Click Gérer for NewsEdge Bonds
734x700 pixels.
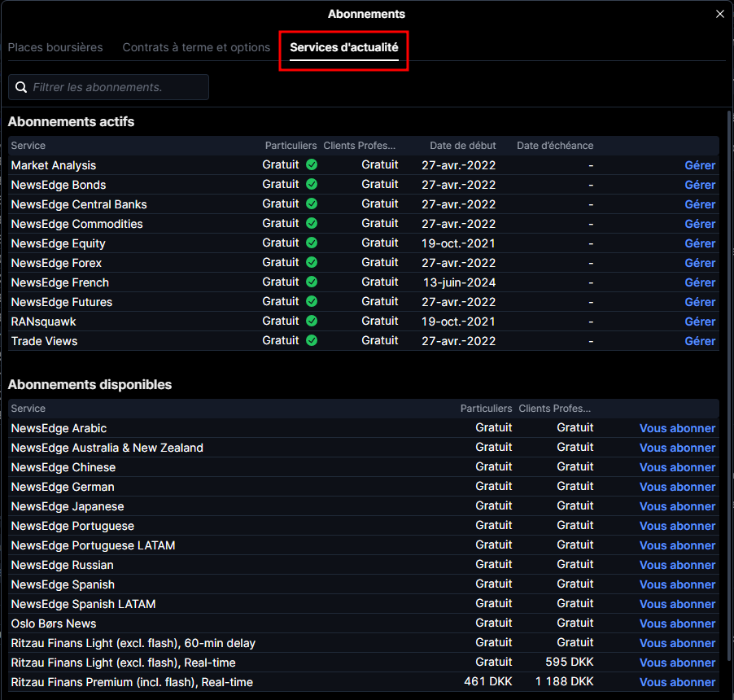tap(700, 185)
